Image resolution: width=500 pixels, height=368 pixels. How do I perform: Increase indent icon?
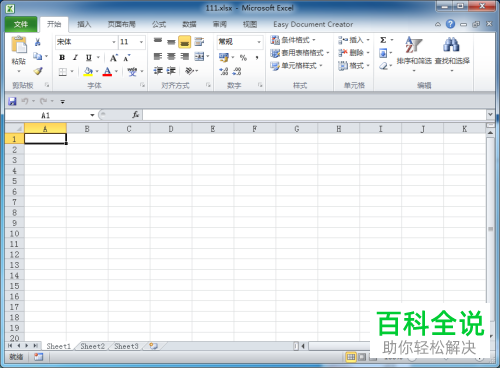[x=171, y=71]
